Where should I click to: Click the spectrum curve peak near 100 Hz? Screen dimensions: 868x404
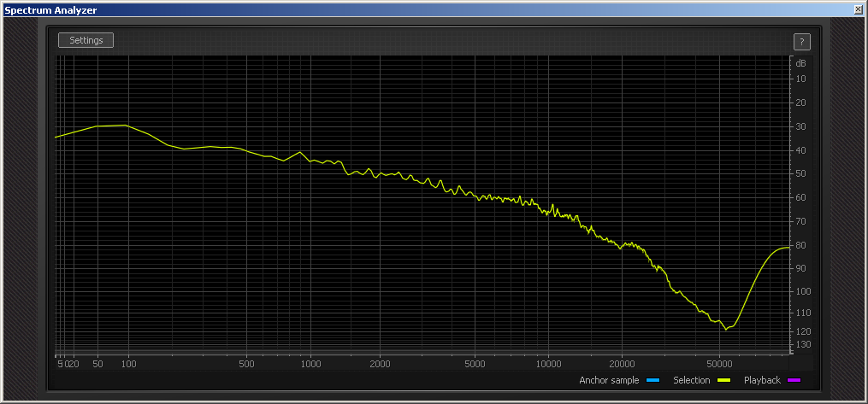click(126, 125)
